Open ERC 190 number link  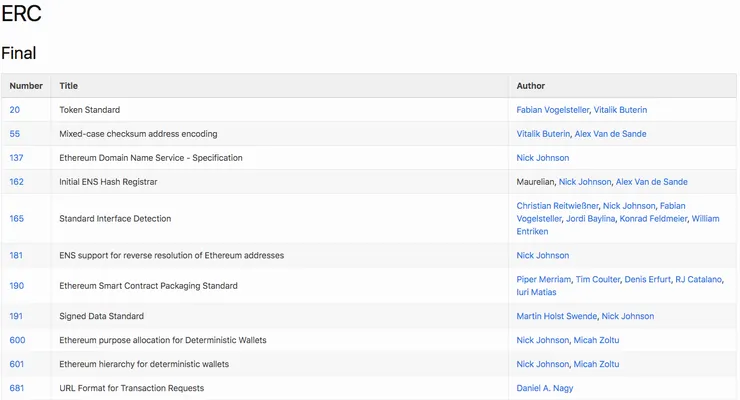coord(17,286)
